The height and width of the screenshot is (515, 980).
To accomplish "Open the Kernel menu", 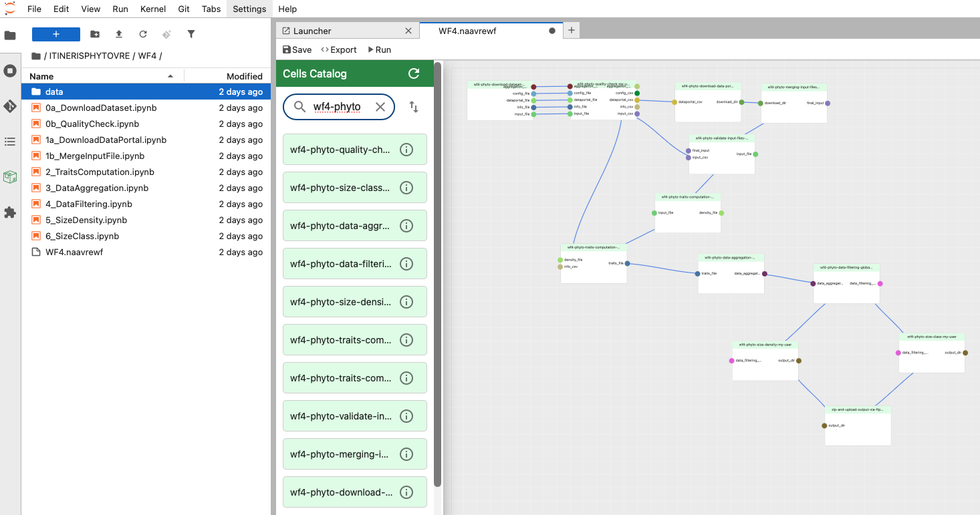I will pyautogui.click(x=153, y=9).
